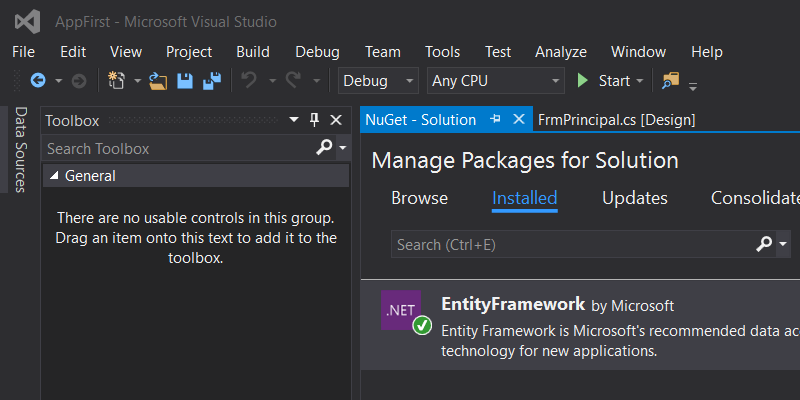Click the Save floppy disk icon
Image resolution: width=800 pixels, height=400 pixels.
185,81
